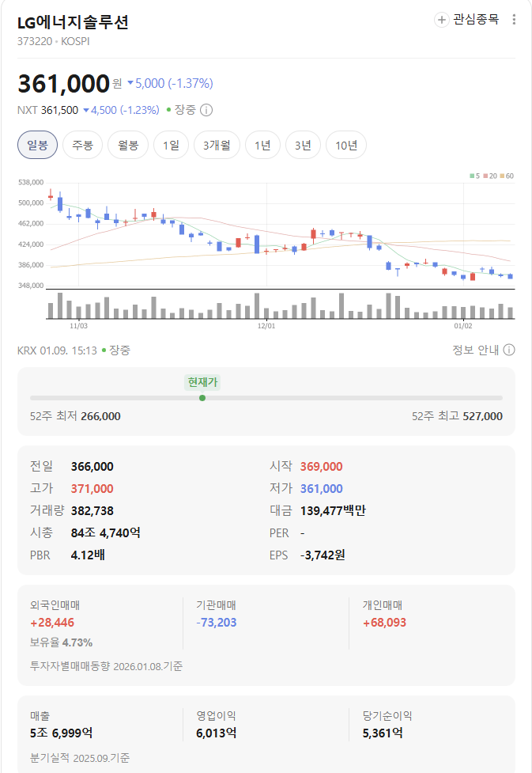The height and width of the screenshot is (773, 532).
Task: Click the pink 20-day moving average legend
Action: click(x=491, y=176)
